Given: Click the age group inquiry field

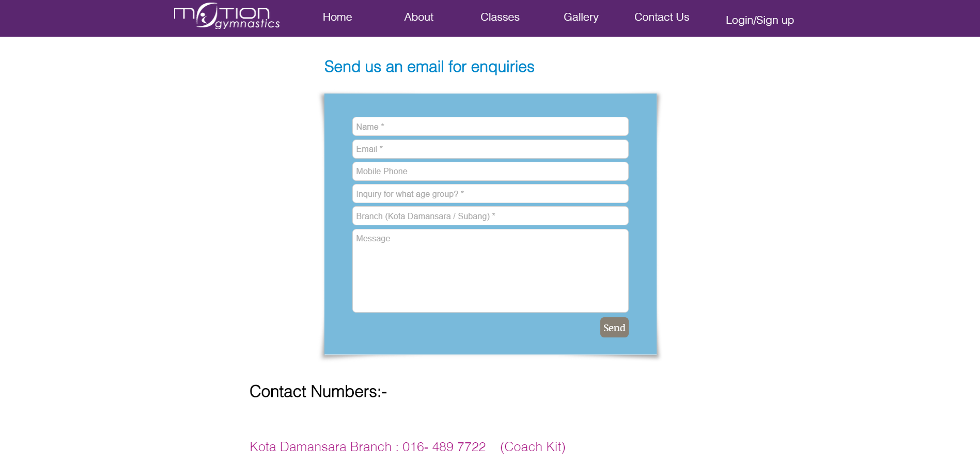Looking at the screenshot, I should tap(490, 194).
